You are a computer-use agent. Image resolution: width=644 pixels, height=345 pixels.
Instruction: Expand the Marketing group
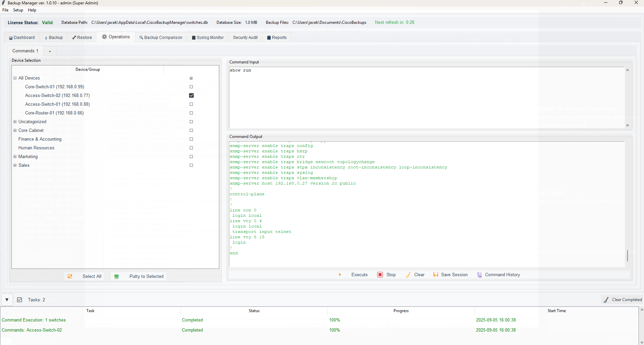coord(15,156)
